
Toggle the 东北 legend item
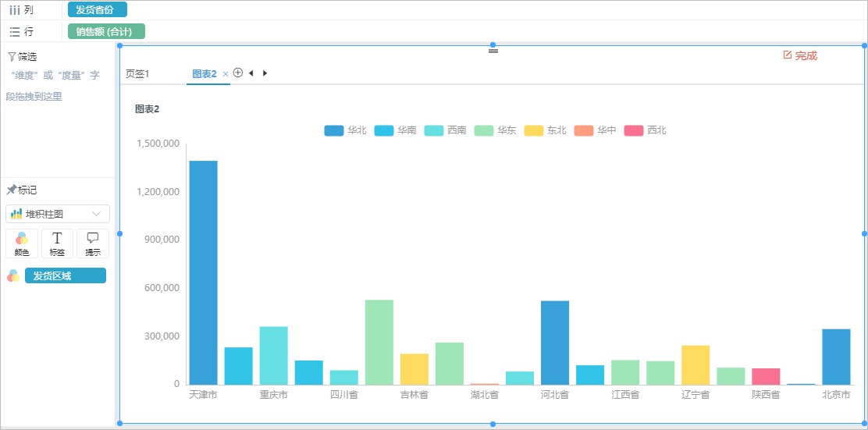point(546,130)
